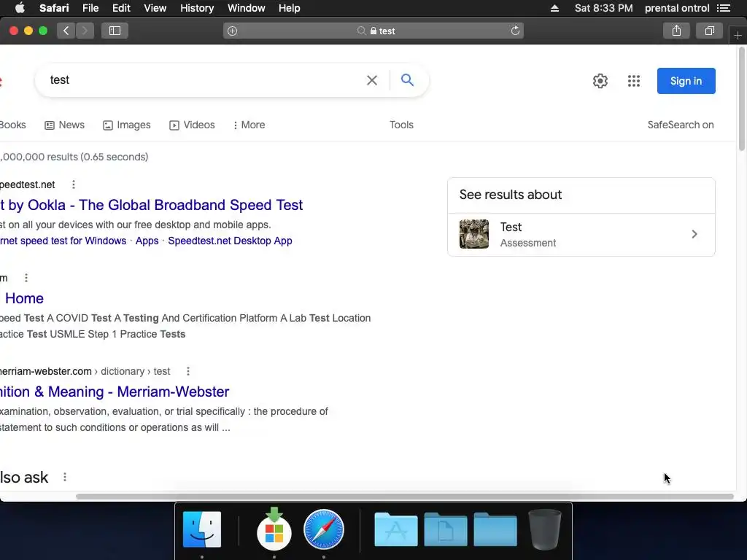
Task: Go back with Safari's back arrow
Action: pos(66,31)
